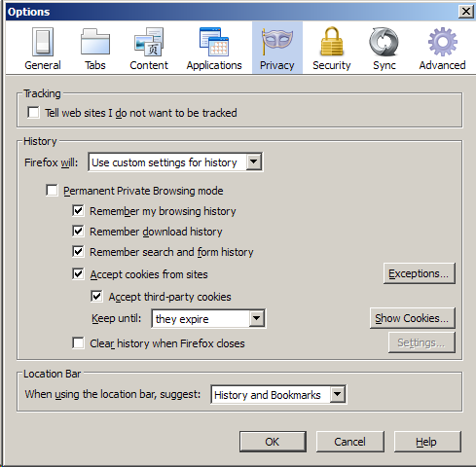476x467 pixels.
Task: Toggle Permanent Private Browsing mode
Action: tap(52, 191)
